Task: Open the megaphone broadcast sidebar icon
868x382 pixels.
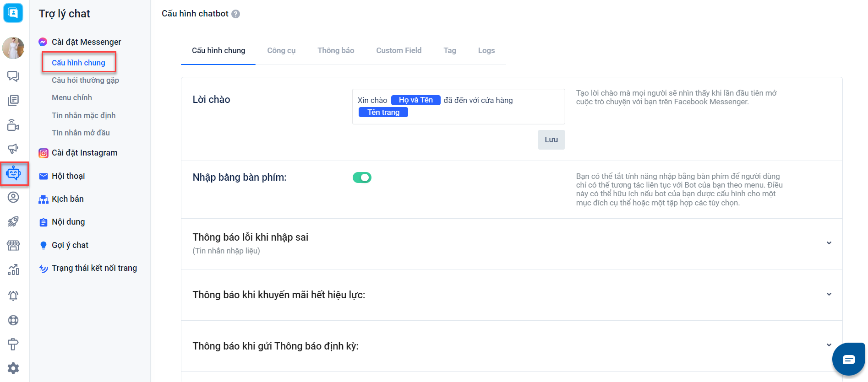Action: tap(13, 149)
